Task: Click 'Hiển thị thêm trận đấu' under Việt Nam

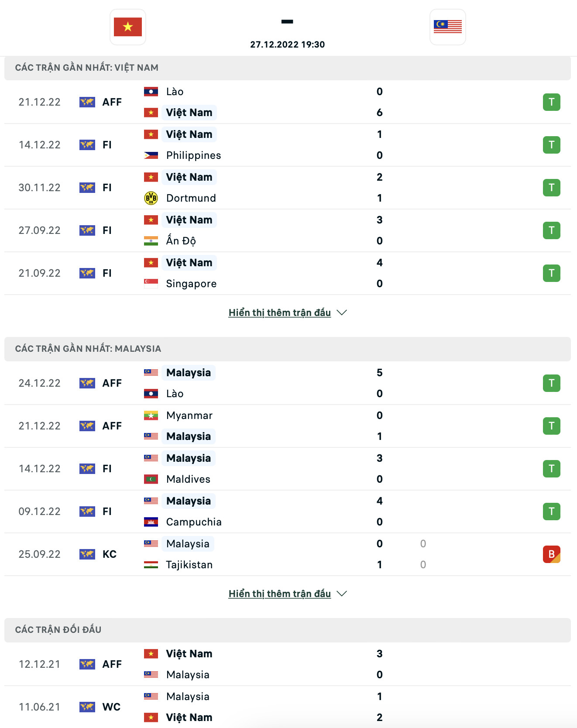Action: [279, 312]
